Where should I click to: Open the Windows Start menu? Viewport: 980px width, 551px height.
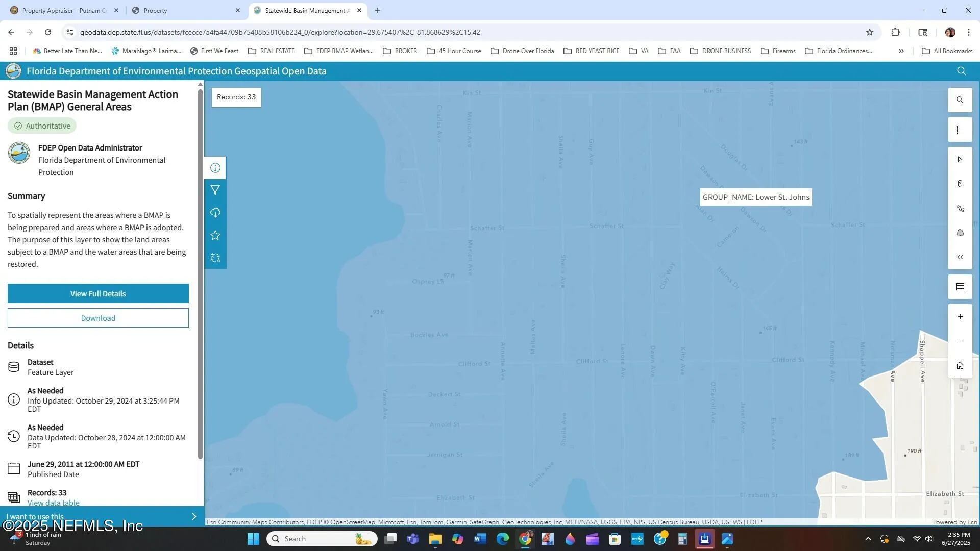[x=253, y=539]
